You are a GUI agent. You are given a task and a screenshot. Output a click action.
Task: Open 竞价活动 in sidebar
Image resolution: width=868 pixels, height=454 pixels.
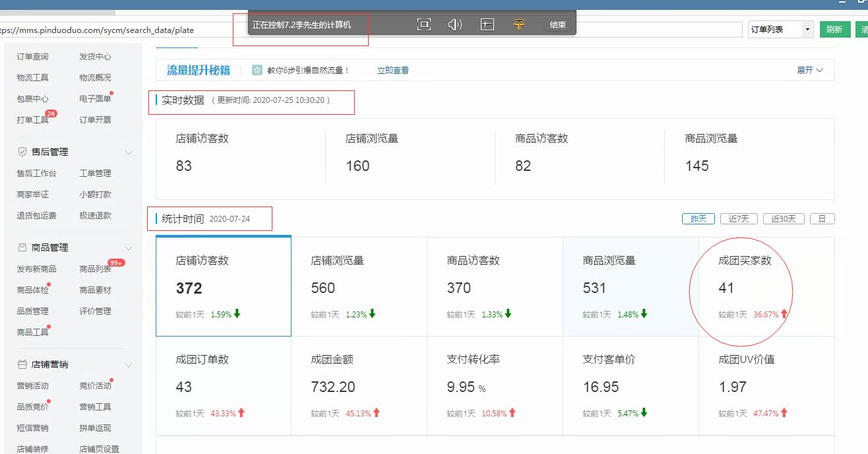(x=95, y=386)
